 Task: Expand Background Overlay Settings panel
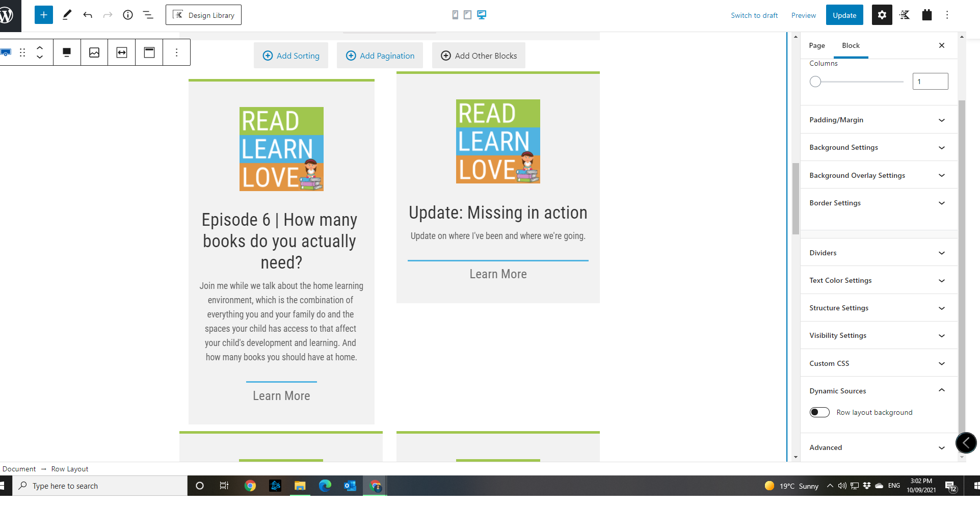pyautogui.click(x=879, y=175)
